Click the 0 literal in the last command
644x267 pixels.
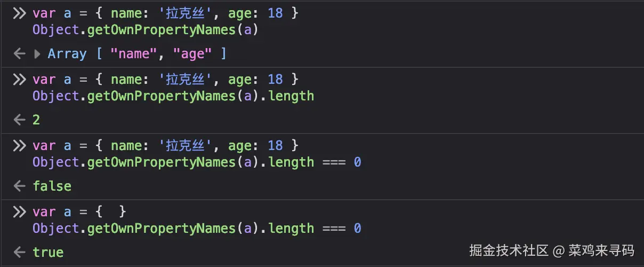357,229
